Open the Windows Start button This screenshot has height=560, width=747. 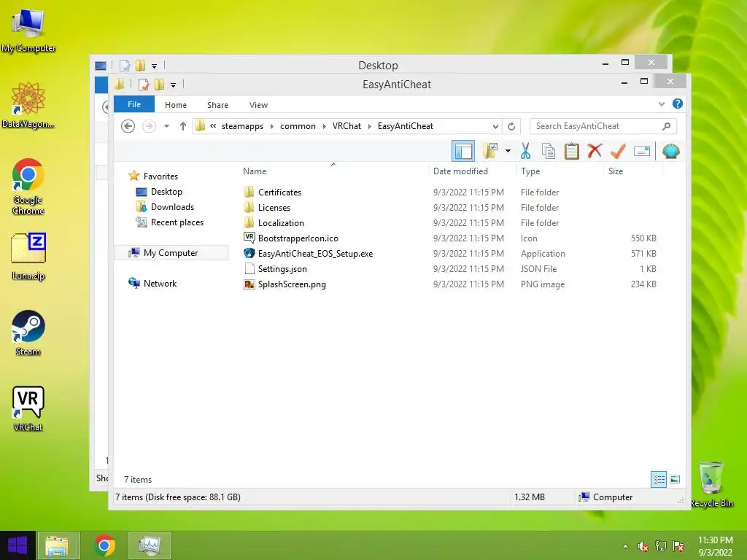[x=18, y=545]
